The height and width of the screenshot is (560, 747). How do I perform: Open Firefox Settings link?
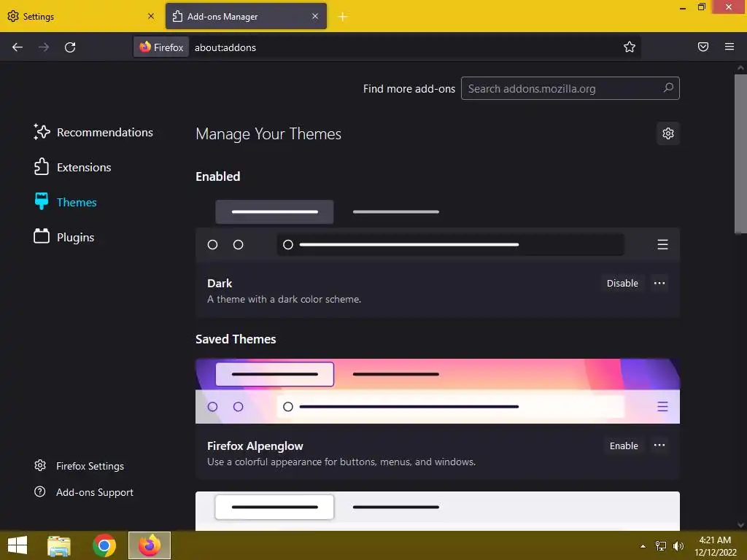(79, 466)
